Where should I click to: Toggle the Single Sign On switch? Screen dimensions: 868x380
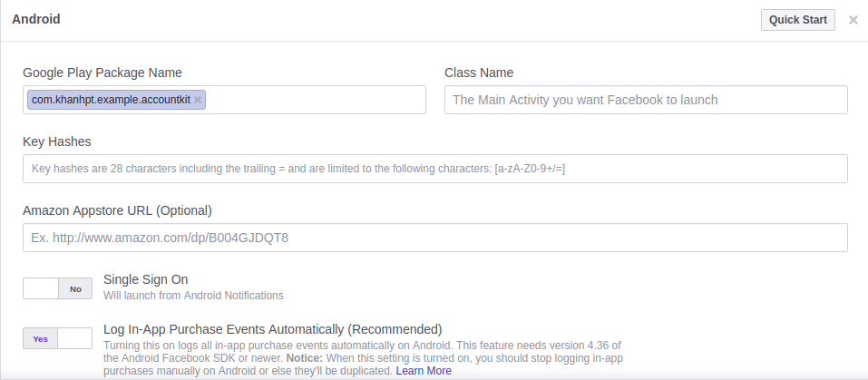coord(58,289)
